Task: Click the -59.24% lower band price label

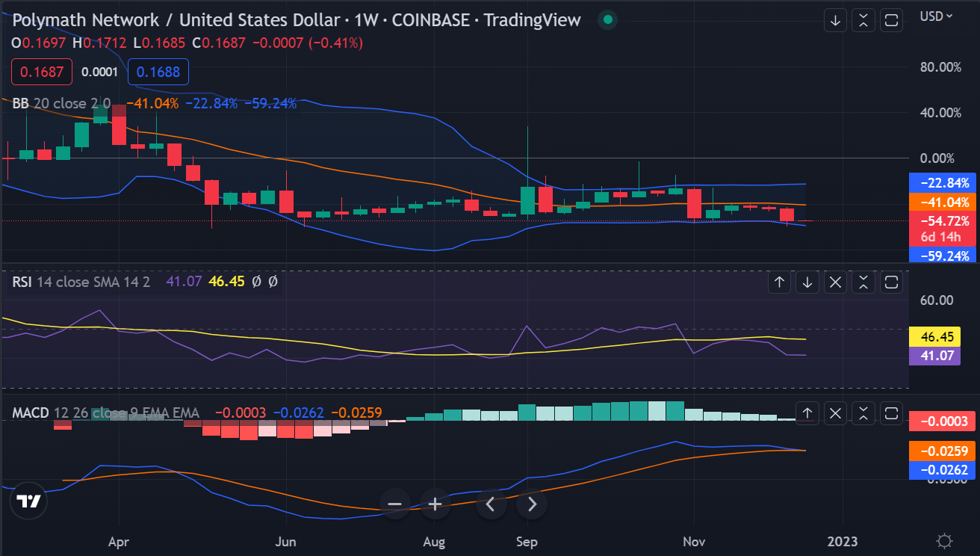Action: (944, 256)
